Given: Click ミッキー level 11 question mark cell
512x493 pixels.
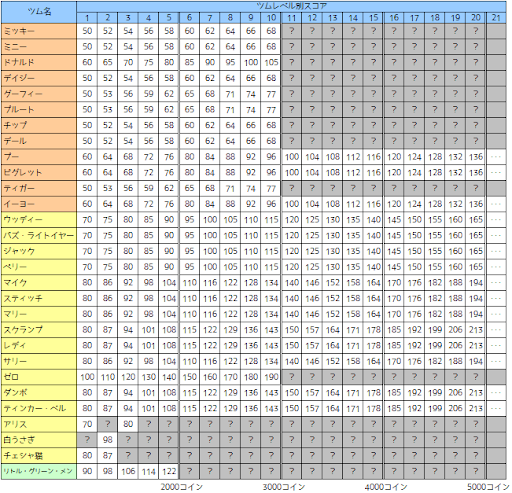Looking at the screenshot, I should point(292,31).
